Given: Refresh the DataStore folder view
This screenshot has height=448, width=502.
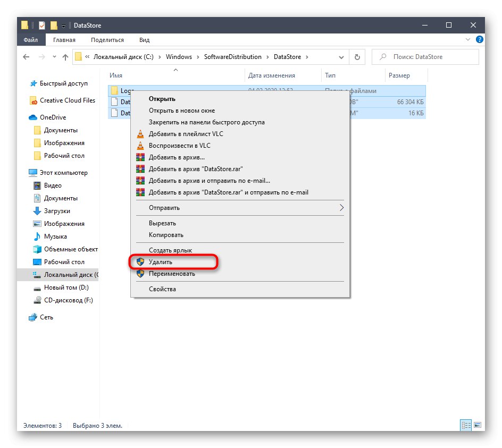Looking at the screenshot, I should click(x=357, y=57).
